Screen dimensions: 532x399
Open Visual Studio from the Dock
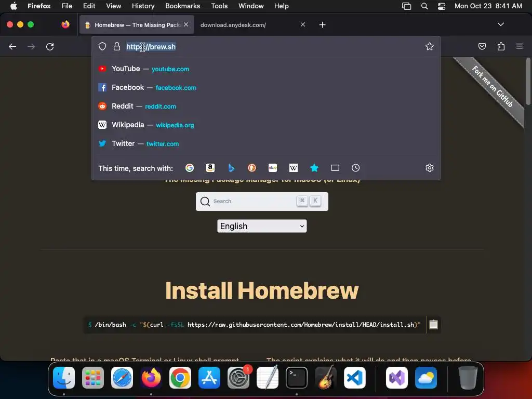(397, 378)
